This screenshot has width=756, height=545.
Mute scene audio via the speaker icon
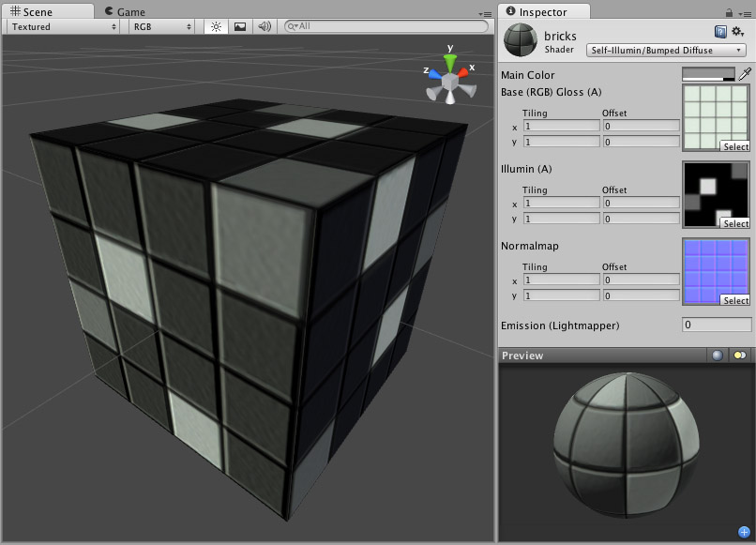pos(263,27)
